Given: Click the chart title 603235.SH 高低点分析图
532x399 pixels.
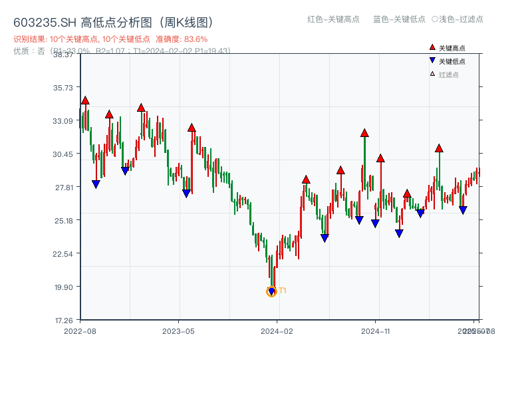Looking at the screenshot, I should coord(114,23).
